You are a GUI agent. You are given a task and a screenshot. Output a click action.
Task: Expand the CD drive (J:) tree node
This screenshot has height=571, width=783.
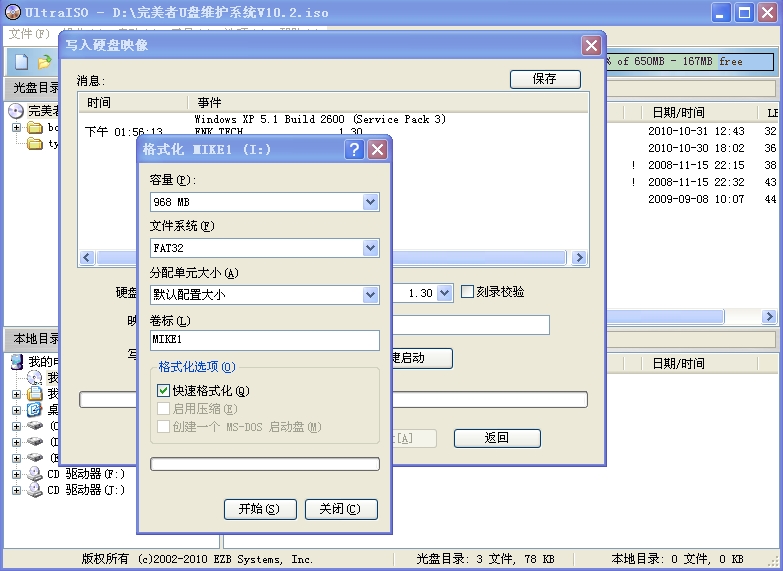16,490
